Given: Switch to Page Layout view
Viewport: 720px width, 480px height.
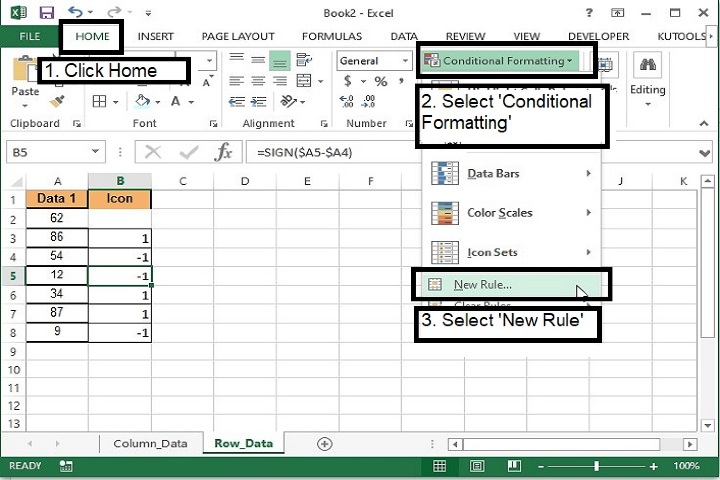Looking at the screenshot, I should [x=477, y=467].
